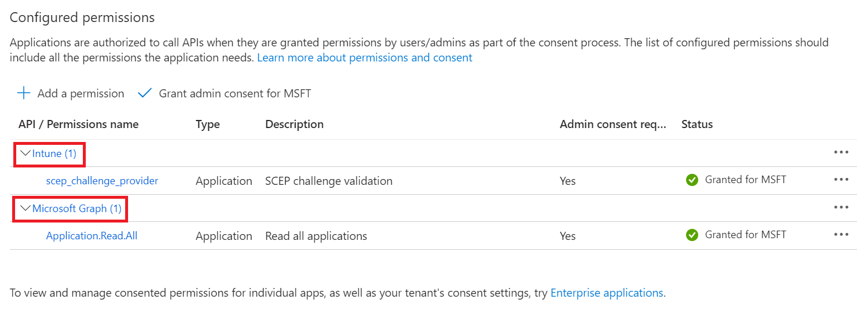Open the ellipsis menu on the Intune row
This screenshot has width=868, height=310.
point(841,152)
